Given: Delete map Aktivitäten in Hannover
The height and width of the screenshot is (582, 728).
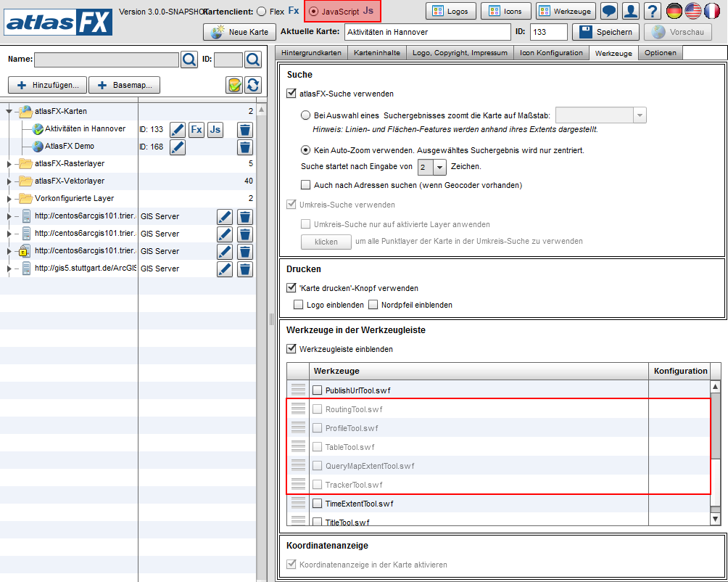Looking at the screenshot, I should [245, 130].
